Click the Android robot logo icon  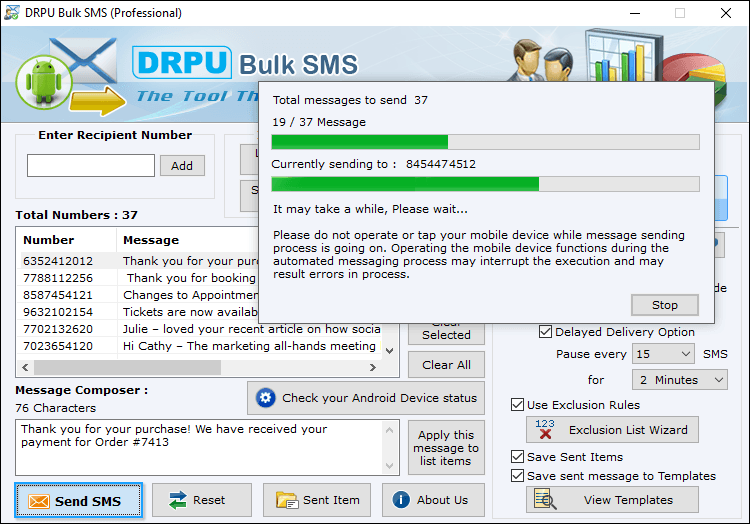(44, 83)
